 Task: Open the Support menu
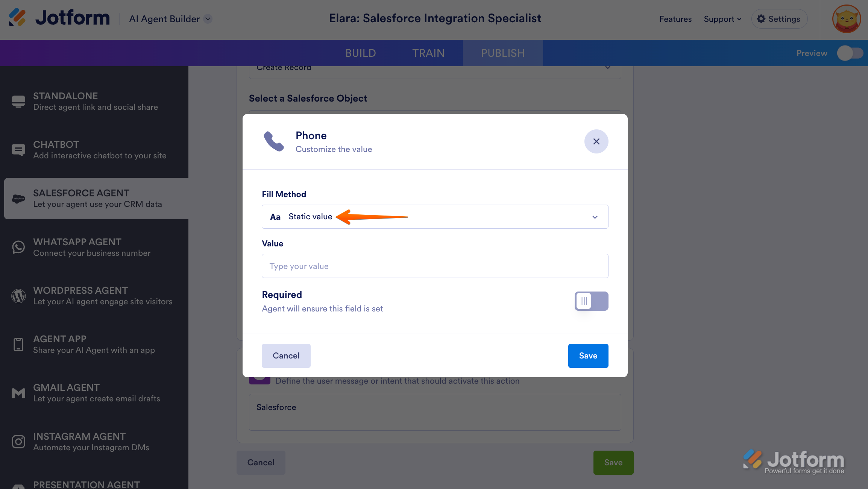pyautogui.click(x=722, y=19)
